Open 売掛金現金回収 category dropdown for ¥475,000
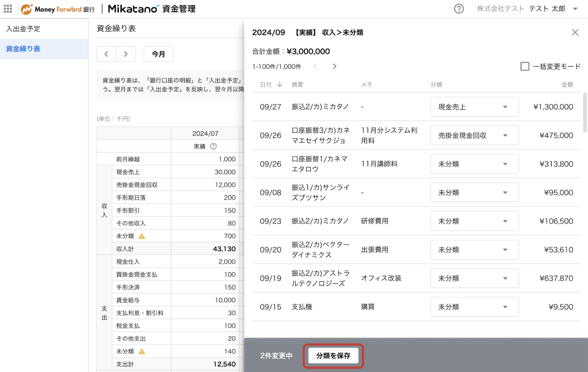Screen dimensions: 588x372 point(474,136)
